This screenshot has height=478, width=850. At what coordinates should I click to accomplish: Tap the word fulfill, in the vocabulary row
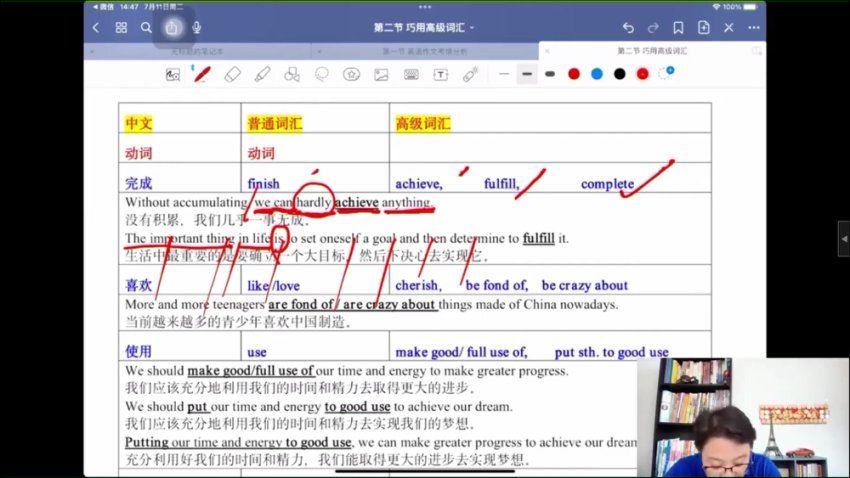(501, 184)
